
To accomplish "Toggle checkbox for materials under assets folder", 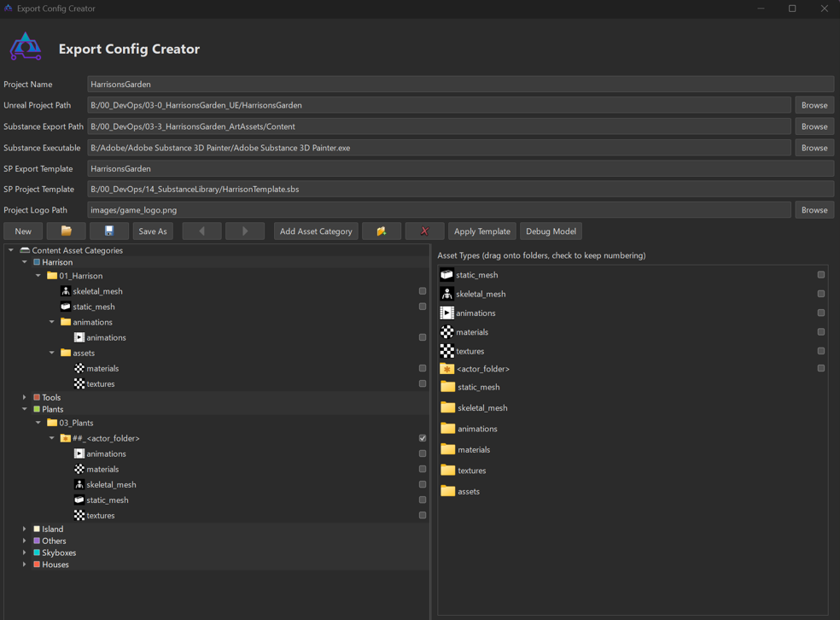I will [x=423, y=368].
